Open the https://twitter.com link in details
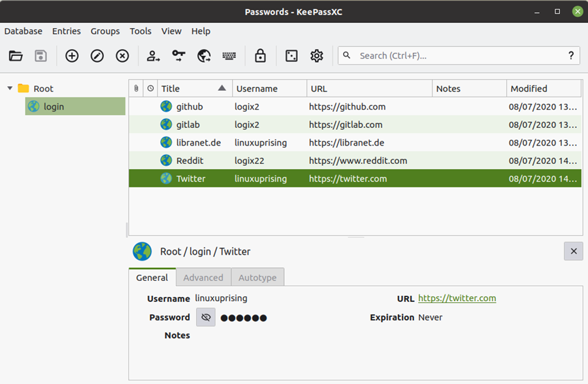The height and width of the screenshot is (384, 588). pos(457,298)
